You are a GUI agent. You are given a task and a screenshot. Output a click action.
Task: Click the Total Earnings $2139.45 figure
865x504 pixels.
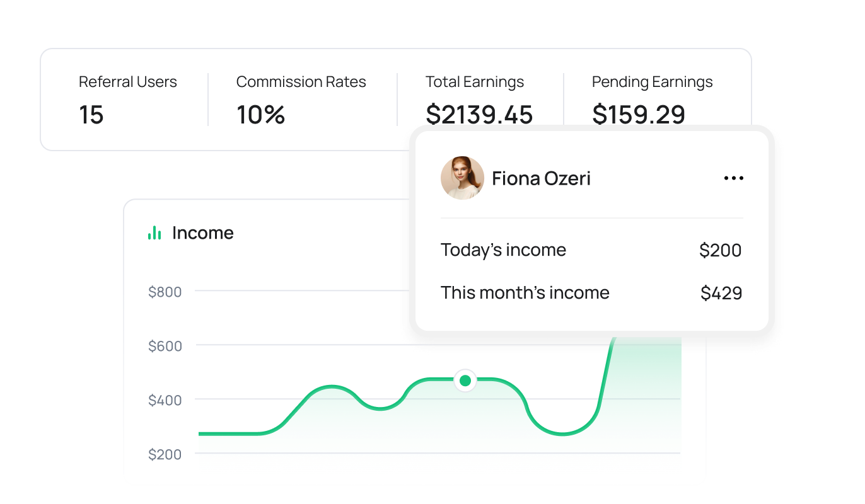point(479,115)
